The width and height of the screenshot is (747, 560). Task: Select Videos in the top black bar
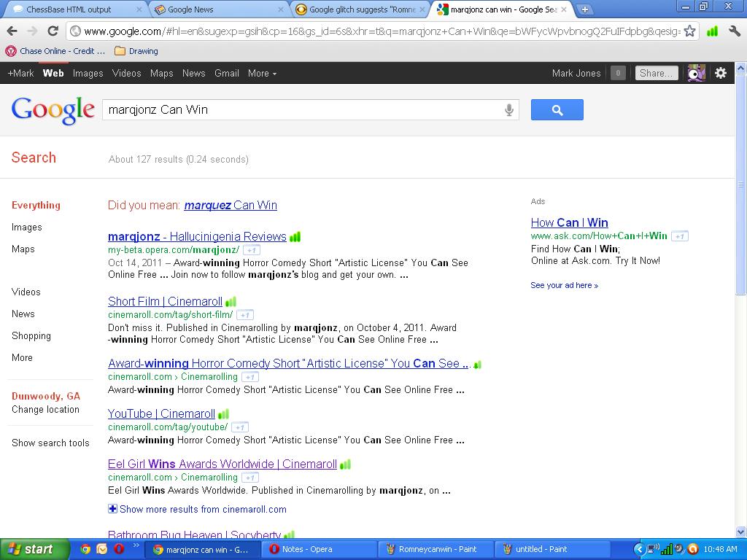click(x=127, y=74)
